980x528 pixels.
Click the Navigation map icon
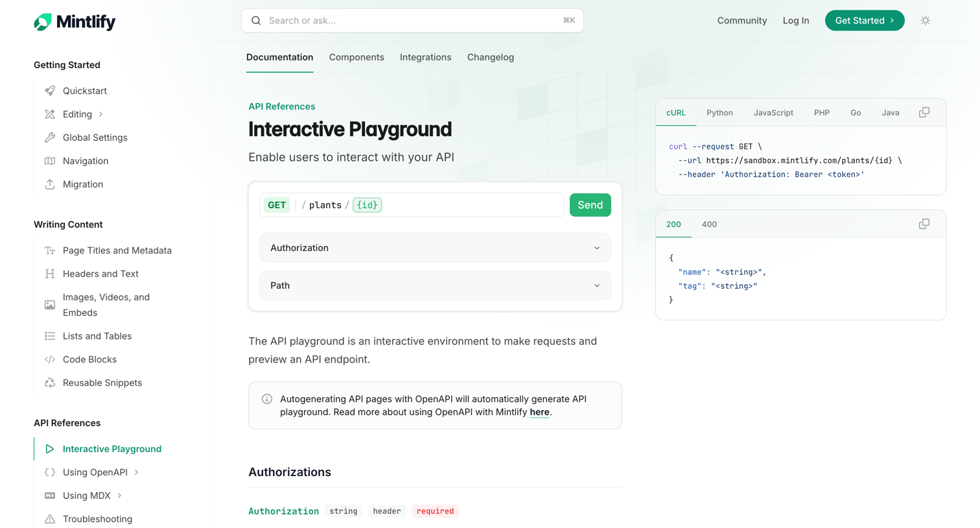[50, 161]
